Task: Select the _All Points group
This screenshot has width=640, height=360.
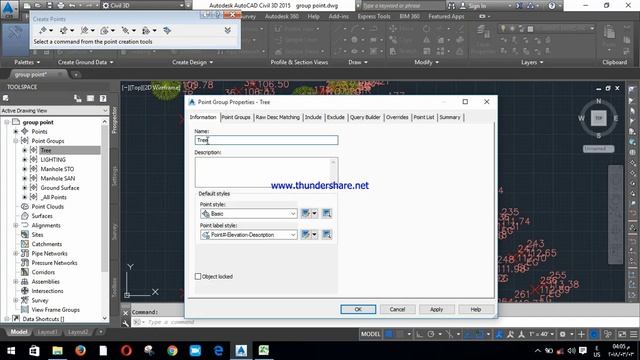Action: (53, 197)
